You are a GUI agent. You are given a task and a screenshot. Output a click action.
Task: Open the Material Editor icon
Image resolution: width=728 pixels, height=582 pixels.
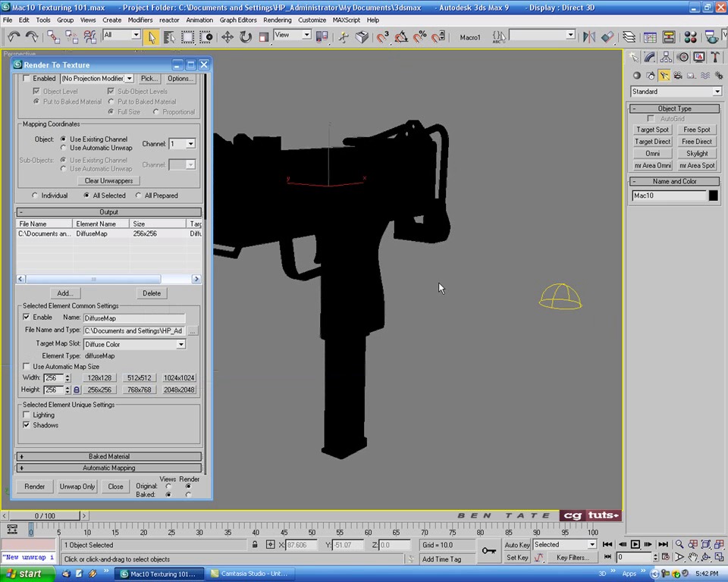pos(690,37)
